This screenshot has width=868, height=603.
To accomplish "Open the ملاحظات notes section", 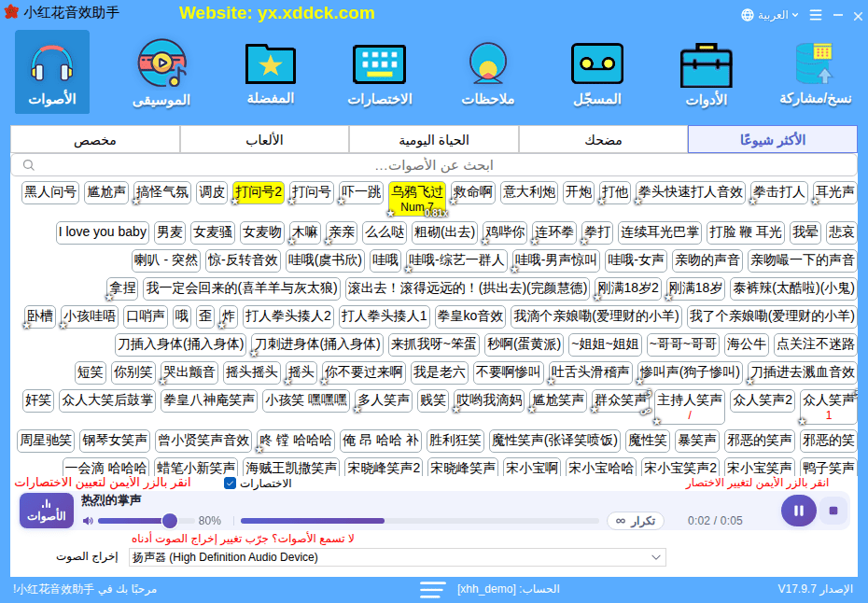I will point(488,72).
